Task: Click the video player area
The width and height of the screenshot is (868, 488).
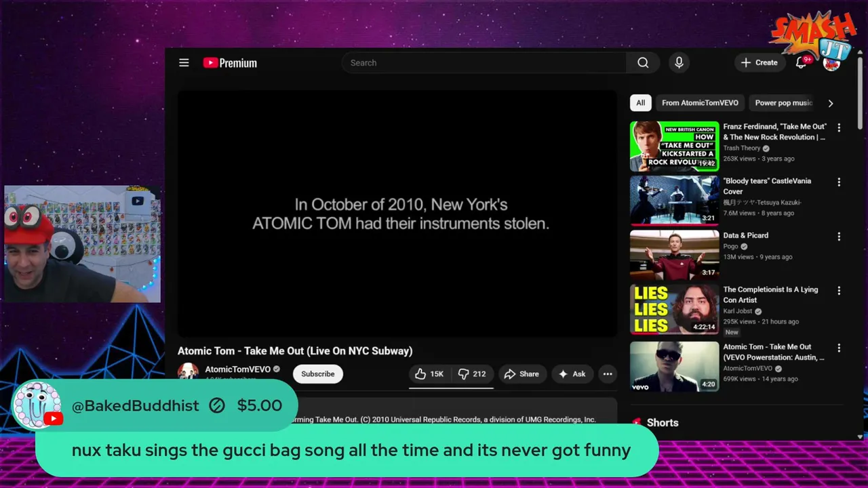Action: click(x=397, y=213)
